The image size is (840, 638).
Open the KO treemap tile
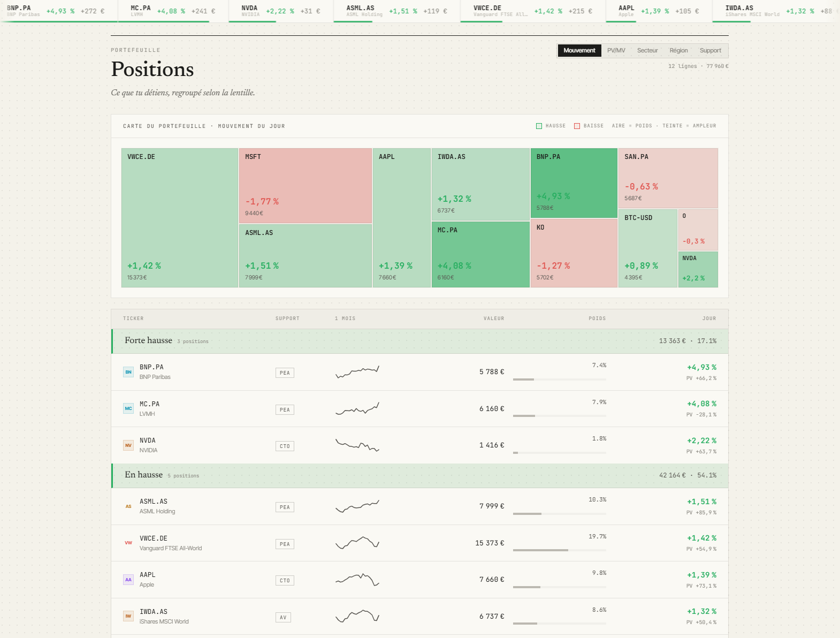tap(574, 253)
